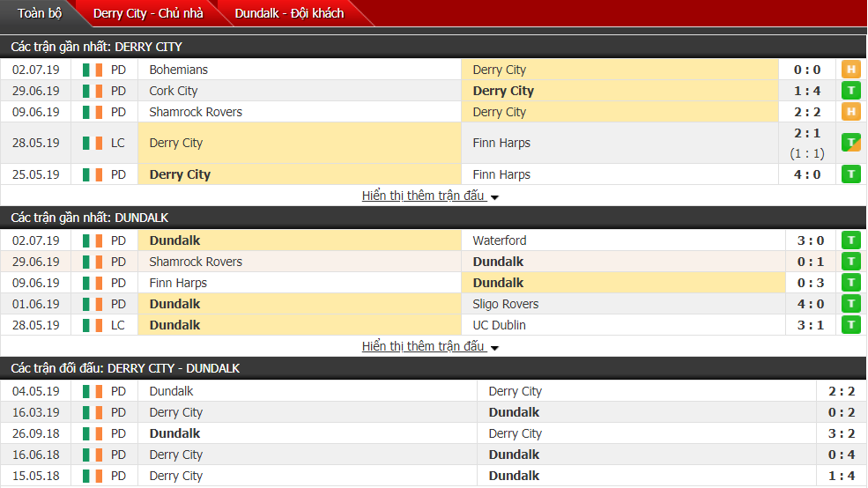Image resolution: width=868 pixels, height=488 pixels.
Task: Click date '02.07.19' in the Bohemians row
Action: [x=36, y=70]
